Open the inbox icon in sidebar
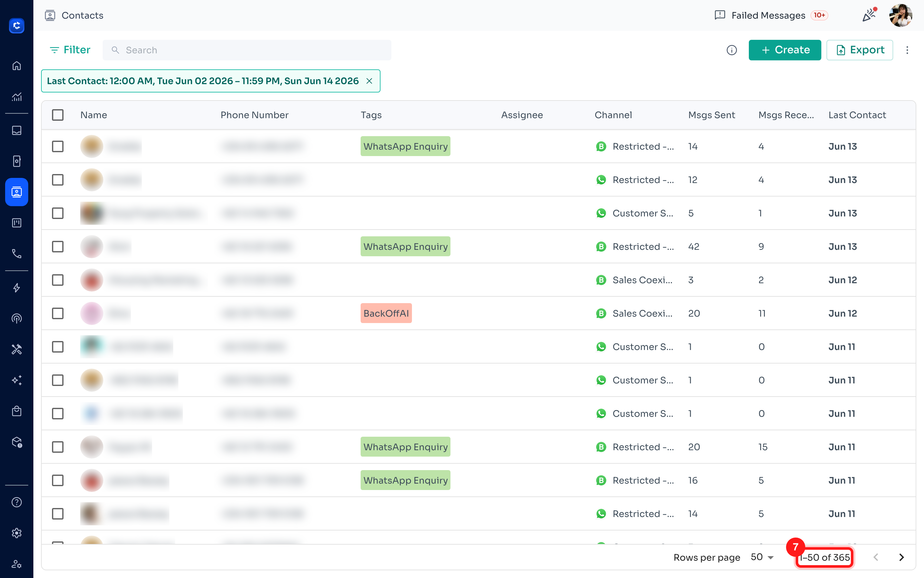This screenshot has height=578, width=924. 16,130
